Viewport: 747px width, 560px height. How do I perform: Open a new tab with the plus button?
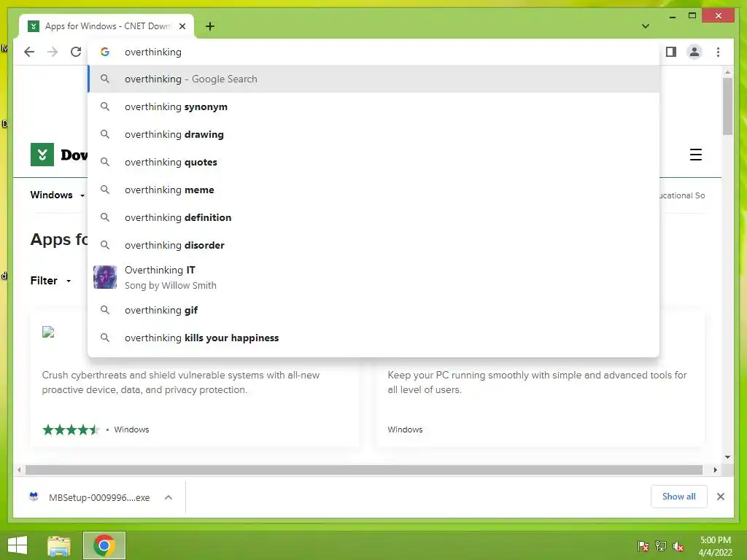210,26
